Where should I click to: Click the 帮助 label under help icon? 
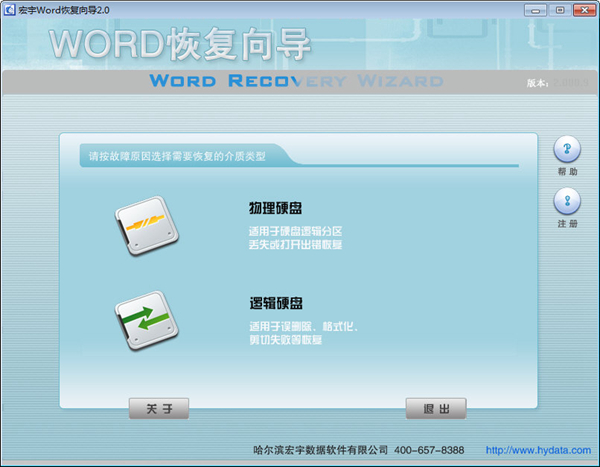(567, 171)
